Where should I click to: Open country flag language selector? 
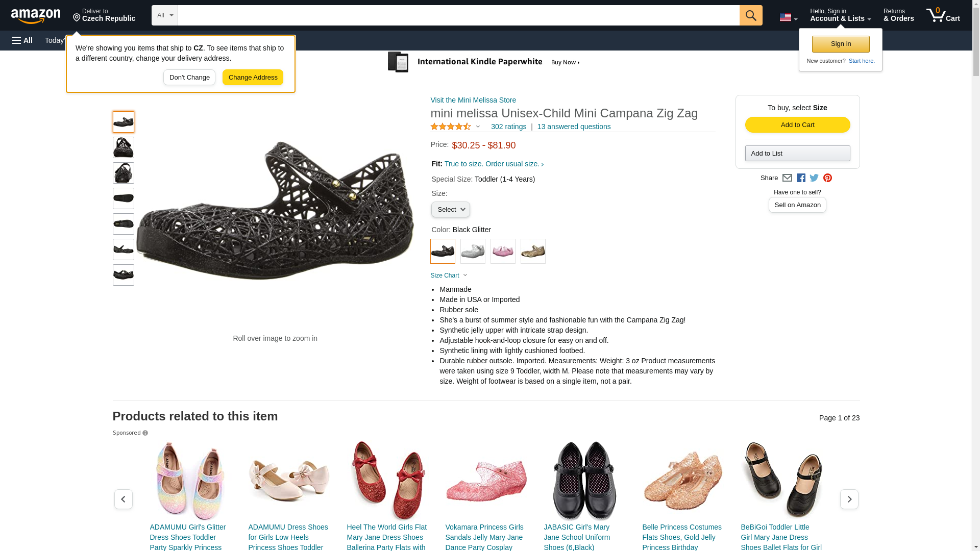788,18
